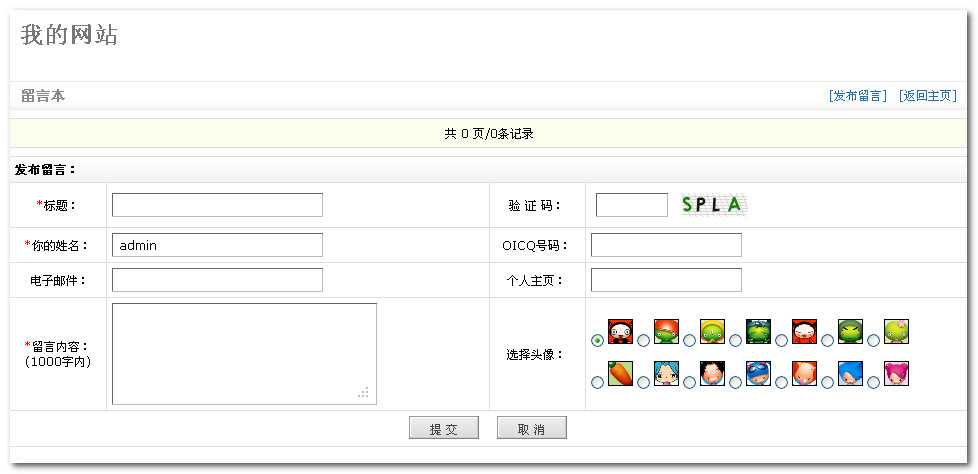Click the 发布留言： section heading
The image size is (978, 474).
pyautogui.click(x=45, y=170)
